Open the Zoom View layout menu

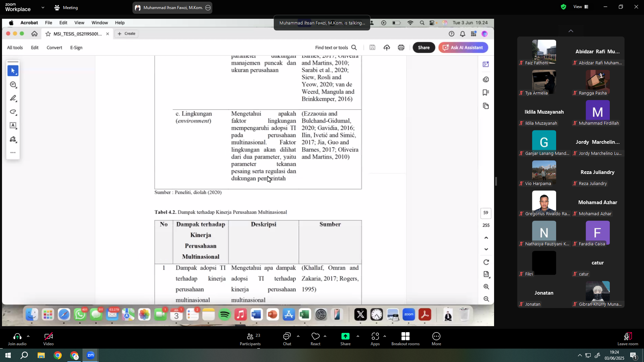pyautogui.click(x=581, y=7)
